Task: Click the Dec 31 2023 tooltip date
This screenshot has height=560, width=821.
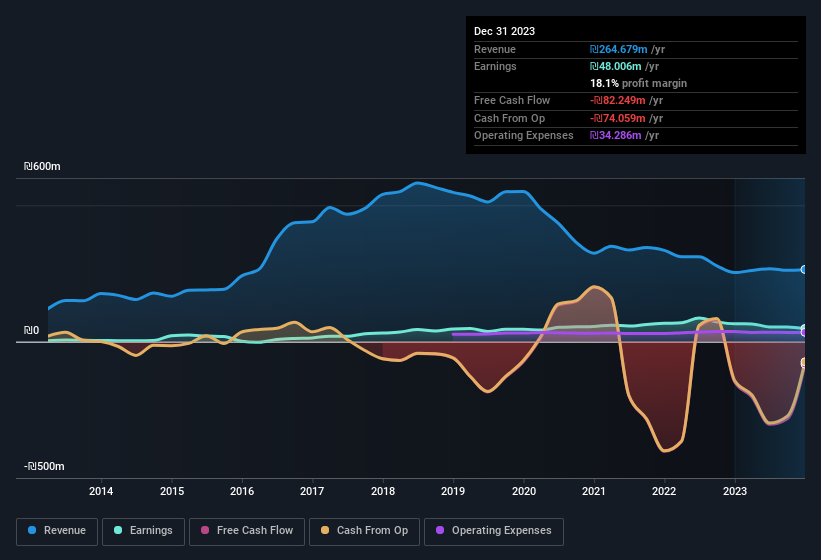Action: click(x=504, y=31)
